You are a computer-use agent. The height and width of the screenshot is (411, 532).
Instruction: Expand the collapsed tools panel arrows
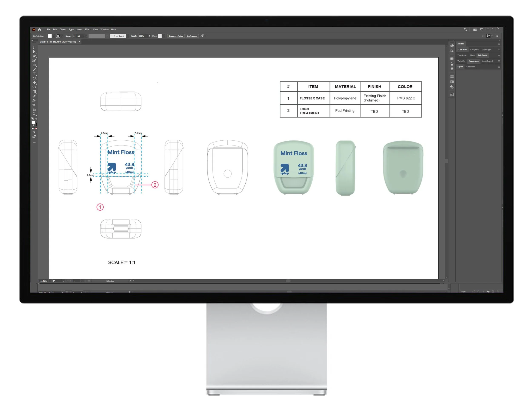[x=32, y=40]
